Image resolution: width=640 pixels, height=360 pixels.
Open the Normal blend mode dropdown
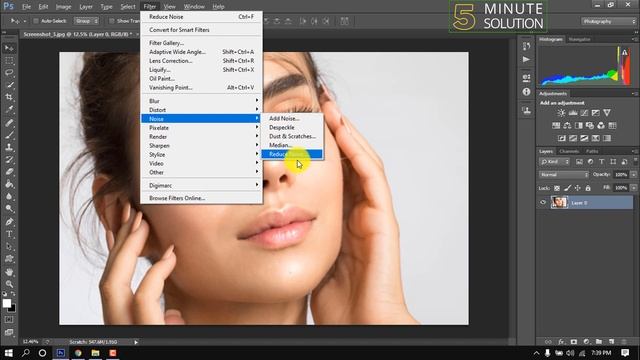(x=564, y=175)
